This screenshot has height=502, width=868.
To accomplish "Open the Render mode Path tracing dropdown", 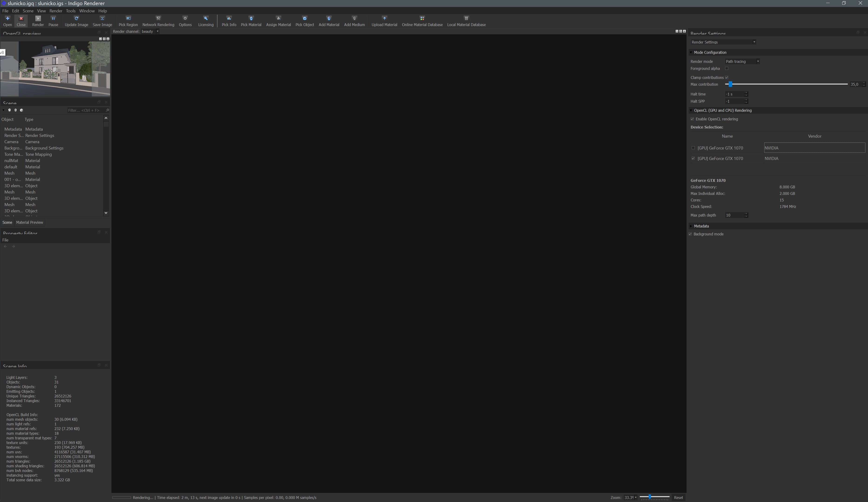I will point(742,61).
